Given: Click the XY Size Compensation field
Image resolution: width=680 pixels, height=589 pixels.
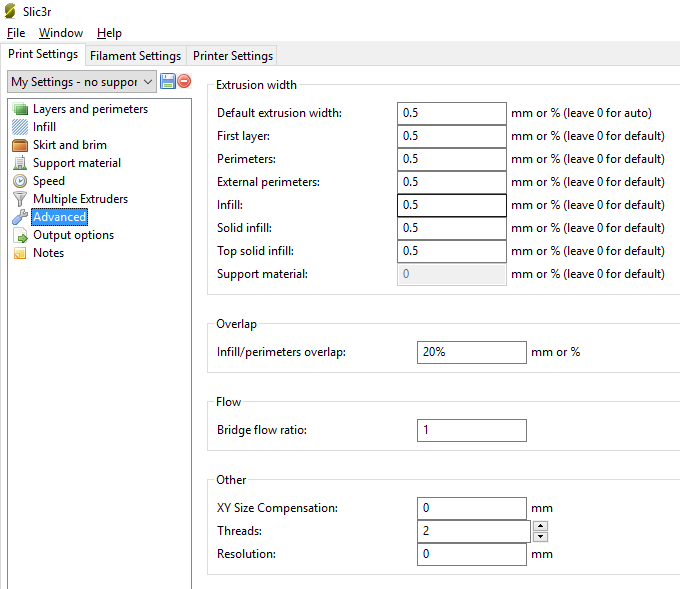Looking at the screenshot, I should pos(472,508).
